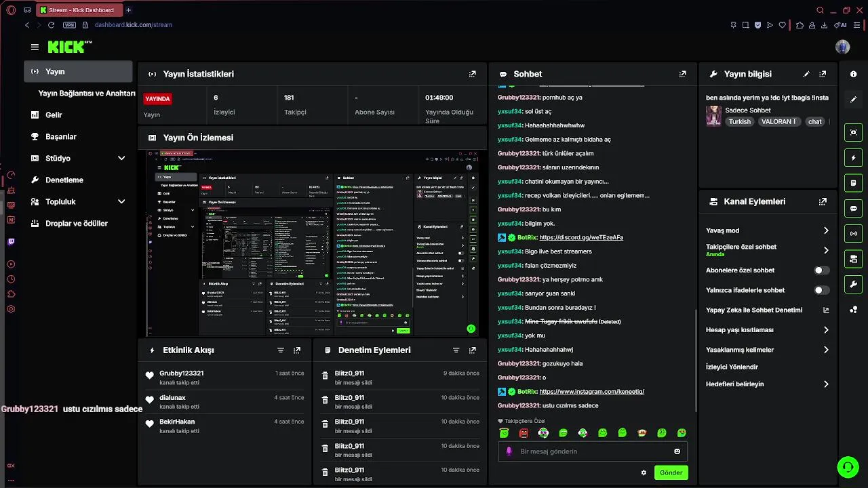Open BotRix instagram.com link in chat
Viewport: 868px width, 488px height.
591,392
